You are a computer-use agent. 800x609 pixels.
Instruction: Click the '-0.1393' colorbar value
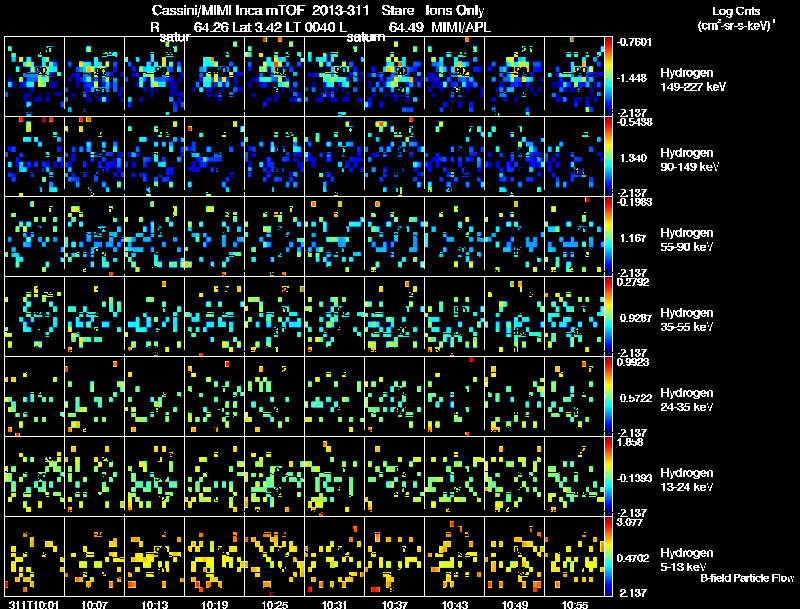(634, 478)
